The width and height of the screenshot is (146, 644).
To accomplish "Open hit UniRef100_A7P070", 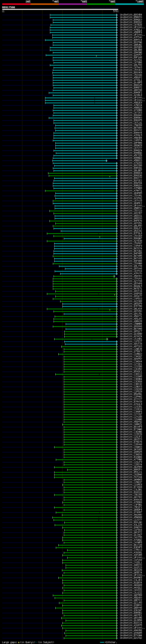I will point(131,274).
